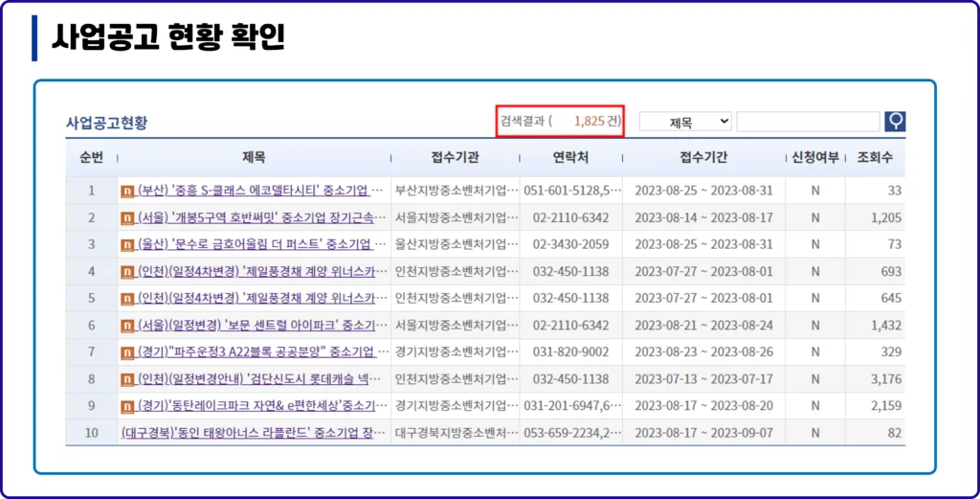Viewport: 980px width, 499px height.
Task: Click the view count 1,432
Action: [886, 325]
